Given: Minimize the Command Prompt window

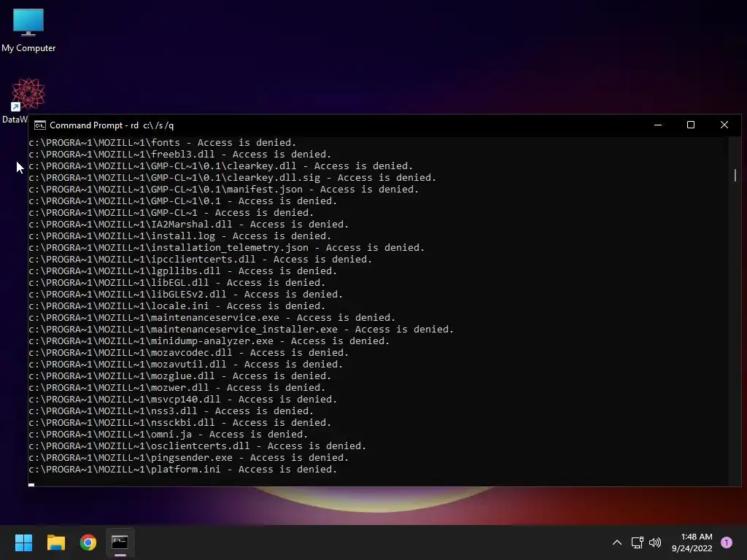Looking at the screenshot, I should (x=658, y=125).
